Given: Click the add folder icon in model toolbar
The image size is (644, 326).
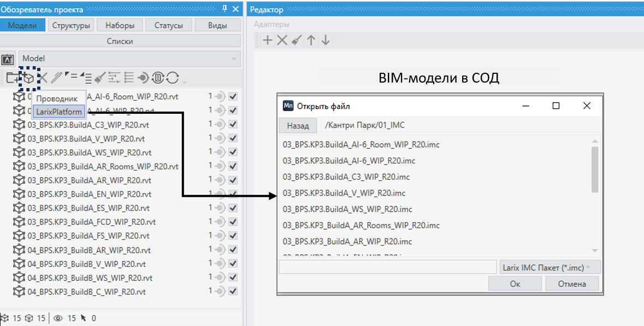Looking at the screenshot, I should 12,78.
